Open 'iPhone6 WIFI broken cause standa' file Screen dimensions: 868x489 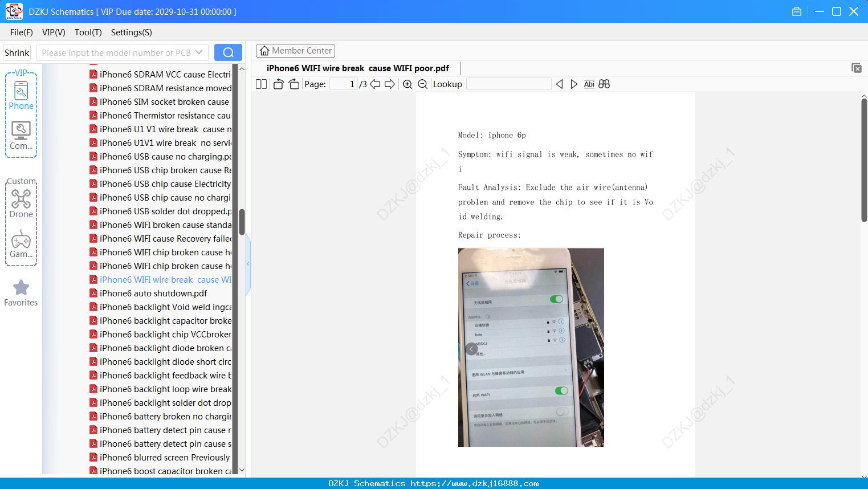pos(166,225)
